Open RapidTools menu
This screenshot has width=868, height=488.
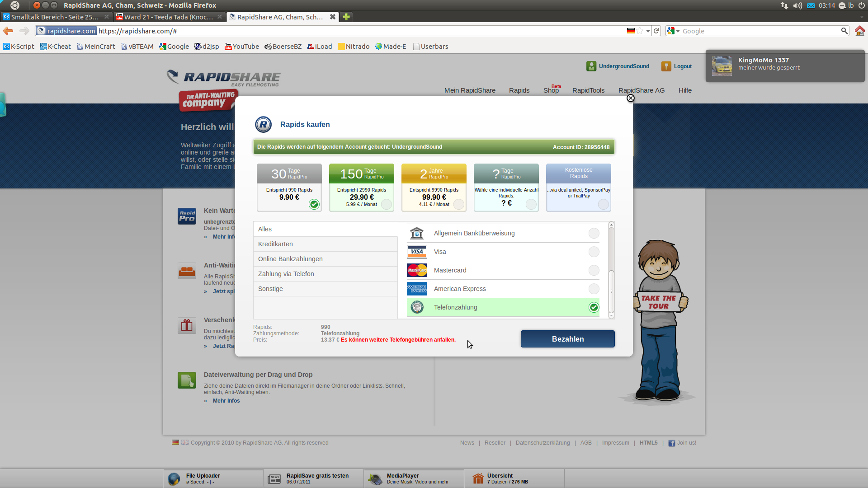[588, 90]
